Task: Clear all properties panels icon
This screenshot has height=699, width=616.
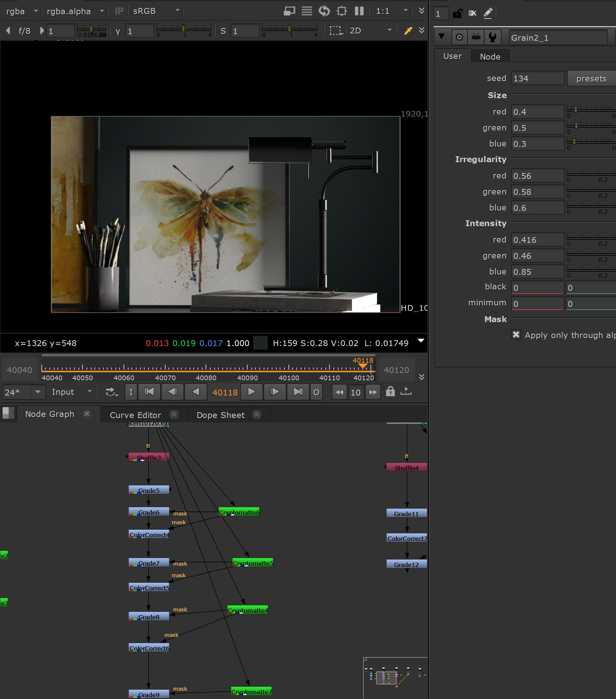Action: (x=472, y=13)
